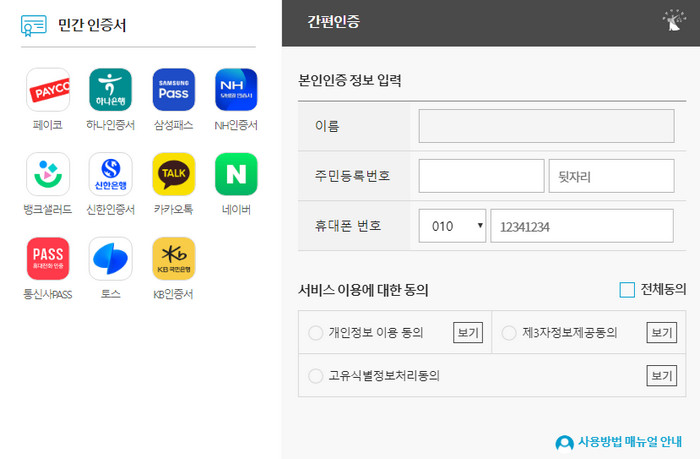Click the user icon beside 사용방법 매뉴얼 안내

(x=564, y=443)
